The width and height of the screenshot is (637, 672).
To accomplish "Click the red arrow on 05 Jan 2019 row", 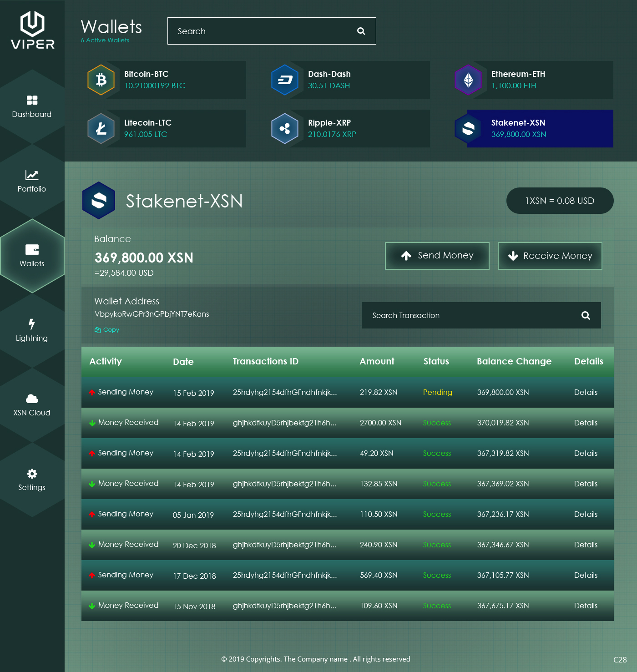I will [x=92, y=514].
